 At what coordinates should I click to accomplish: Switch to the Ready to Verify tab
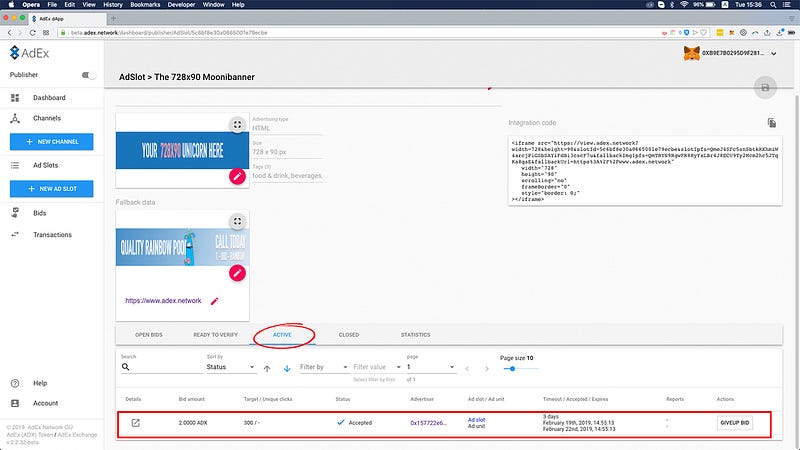pos(215,335)
